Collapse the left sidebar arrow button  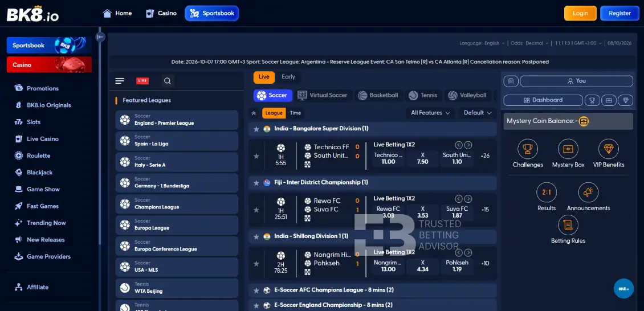point(100,37)
